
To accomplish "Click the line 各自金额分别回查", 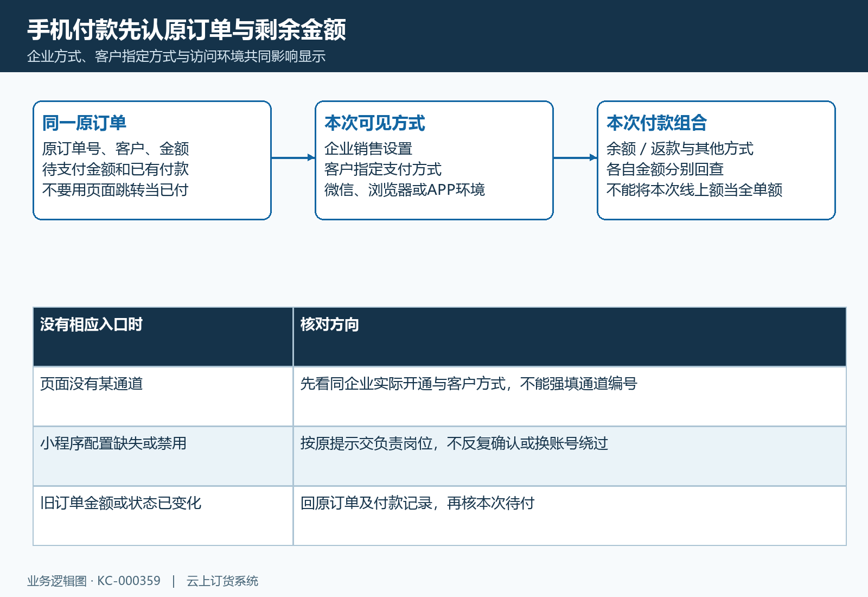I will pyautogui.click(x=665, y=169).
